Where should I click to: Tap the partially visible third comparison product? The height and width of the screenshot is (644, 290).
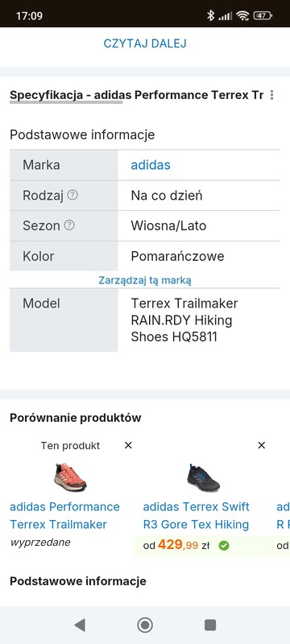[x=283, y=515]
